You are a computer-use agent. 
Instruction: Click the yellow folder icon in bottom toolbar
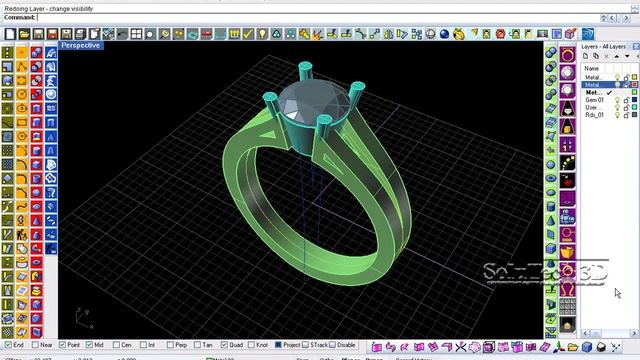tap(573, 347)
